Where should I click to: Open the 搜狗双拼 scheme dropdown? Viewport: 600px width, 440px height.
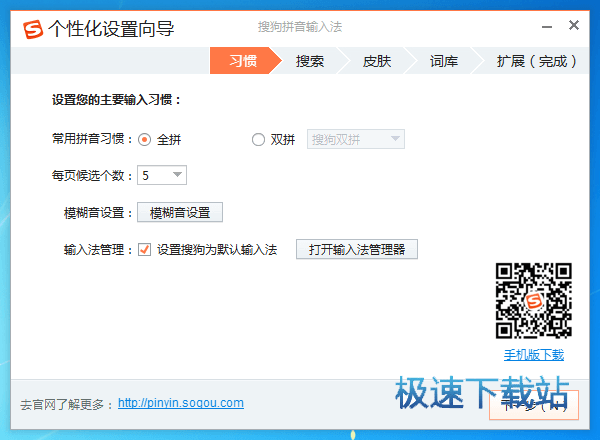(355, 139)
